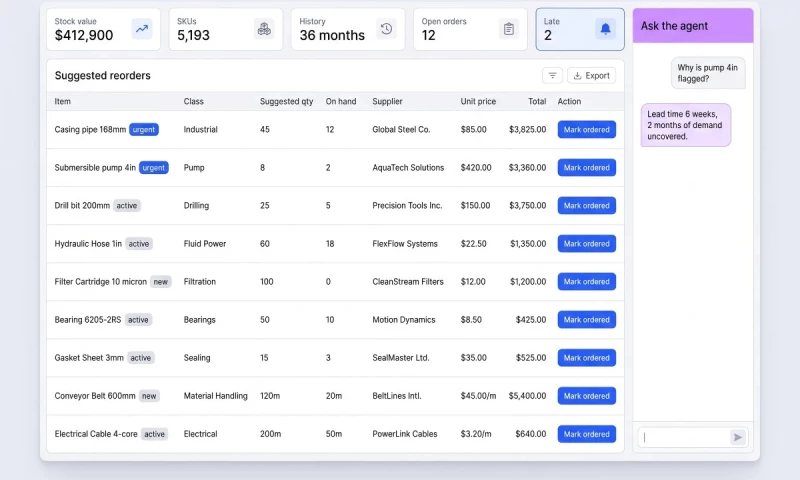Click the Unit price column header
Screen dimensions: 800x480
click(x=478, y=102)
